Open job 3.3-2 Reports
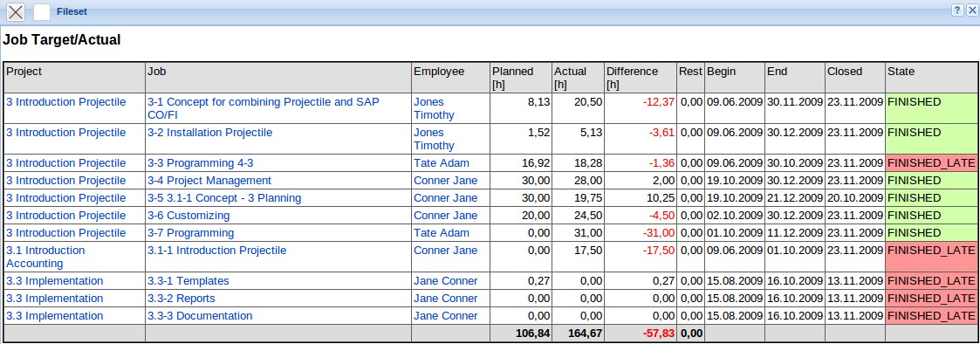The height and width of the screenshot is (344, 980). click(182, 299)
